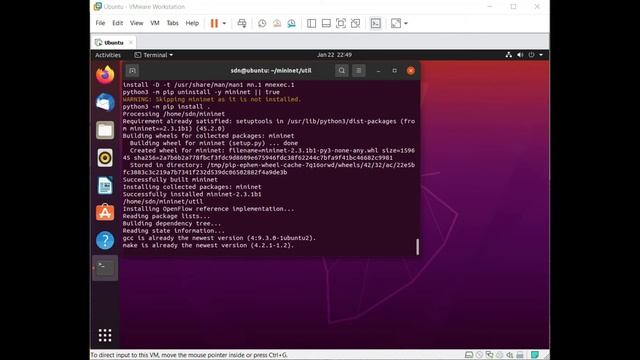The height and width of the screenshot is (360, 640).
Task: Open the Help icon in the dock
Action: 105,240
